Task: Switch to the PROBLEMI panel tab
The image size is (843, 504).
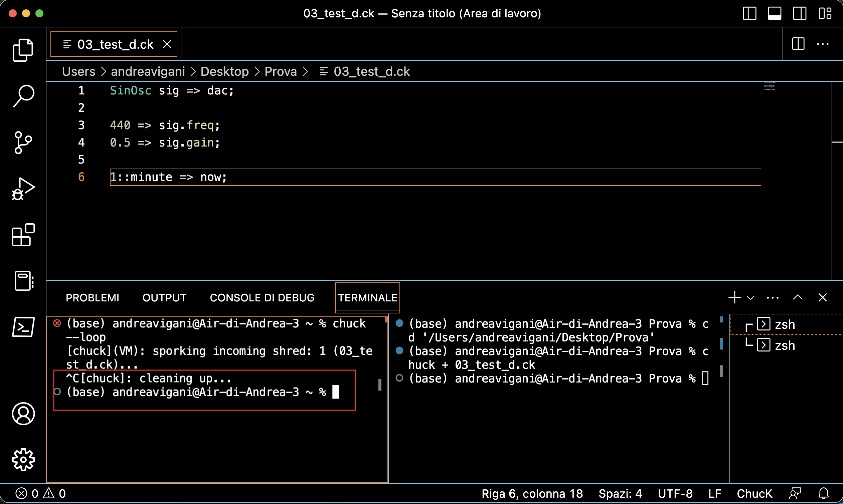Action: point(93,297)
